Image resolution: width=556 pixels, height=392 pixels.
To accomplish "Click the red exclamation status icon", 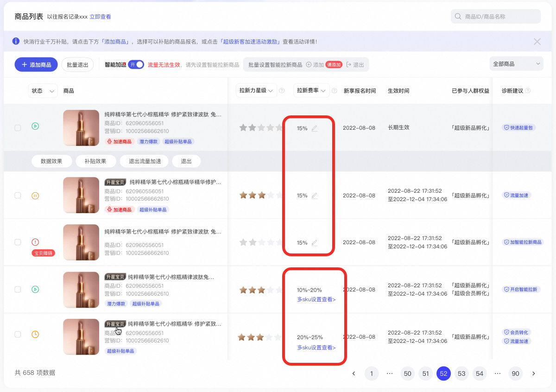I will [x=35, y=242].
